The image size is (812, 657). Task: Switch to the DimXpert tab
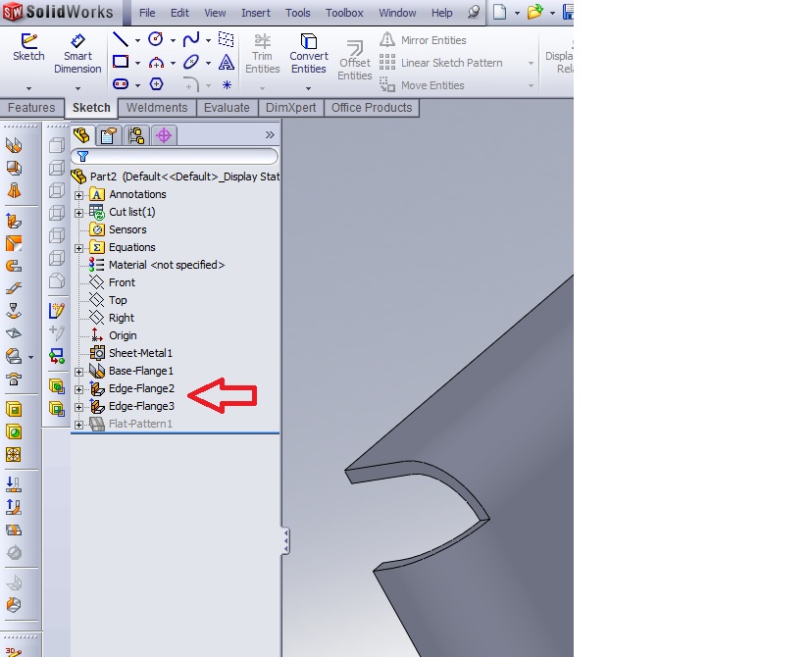(290, 108)
